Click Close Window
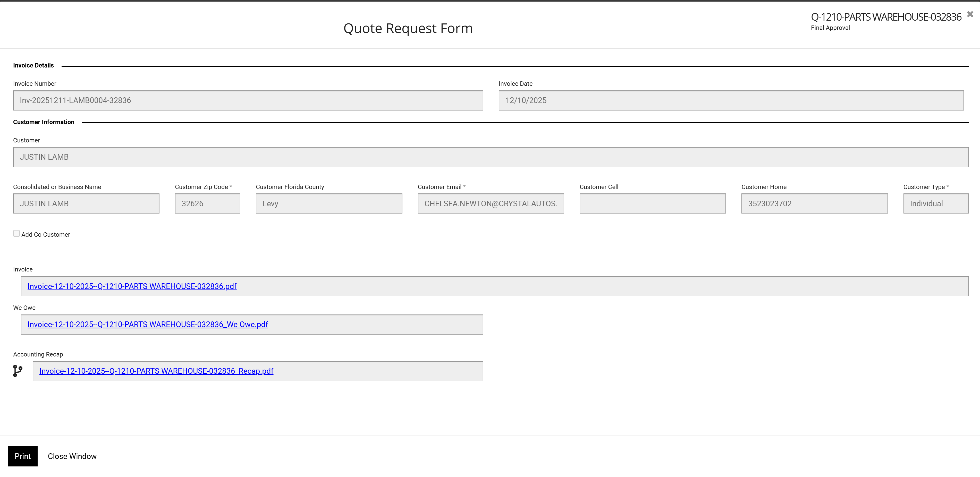Image resolution: width=980 pixels, height=477 pixels. 72,456
